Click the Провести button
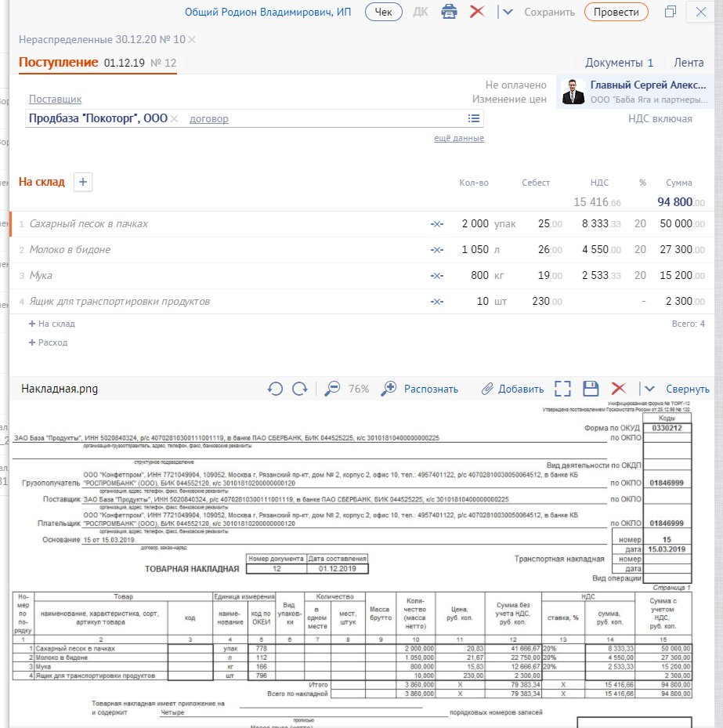The image size is (723, 728). (616, 12)
